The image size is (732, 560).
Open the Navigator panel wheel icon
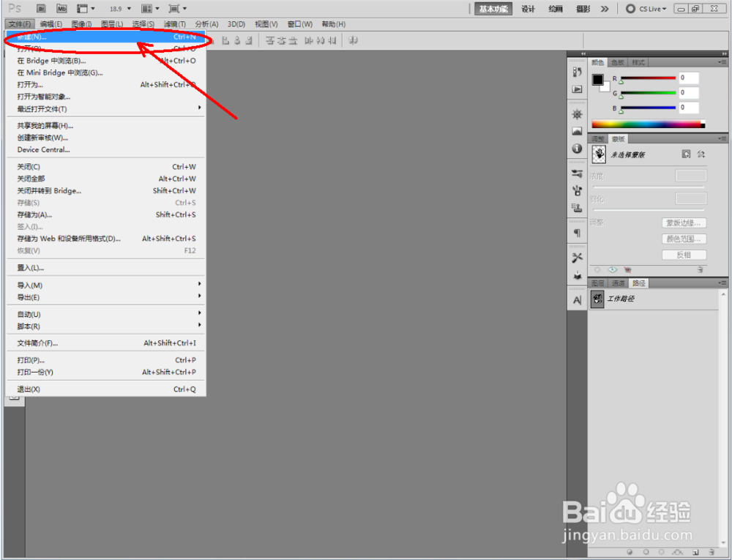tap(577, 114)
